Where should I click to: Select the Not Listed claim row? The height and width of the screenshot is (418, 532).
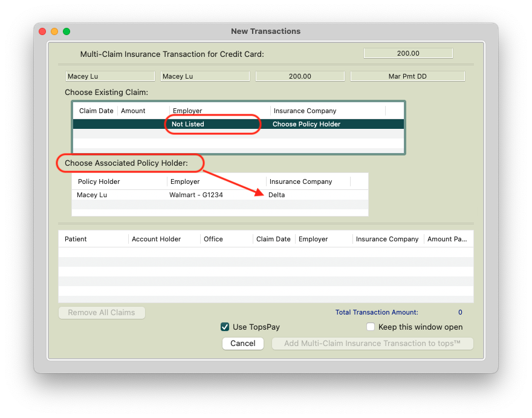coord(239,124)
